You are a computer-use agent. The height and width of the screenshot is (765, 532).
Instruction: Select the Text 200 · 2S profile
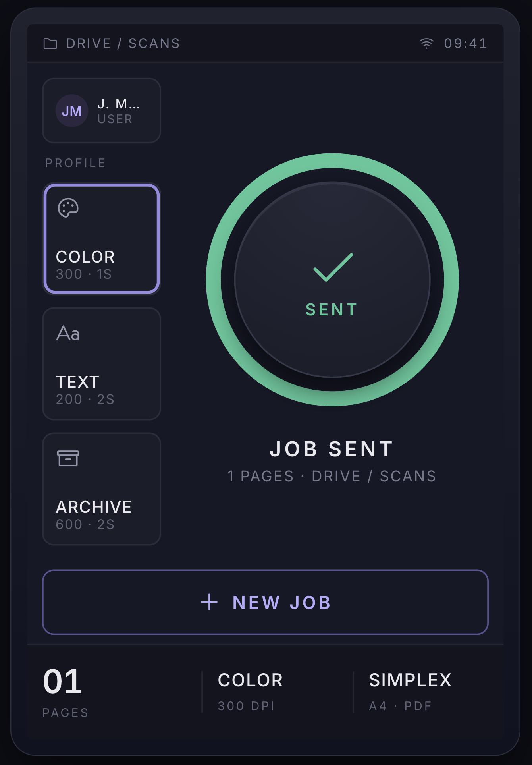(x=102, y=364)
